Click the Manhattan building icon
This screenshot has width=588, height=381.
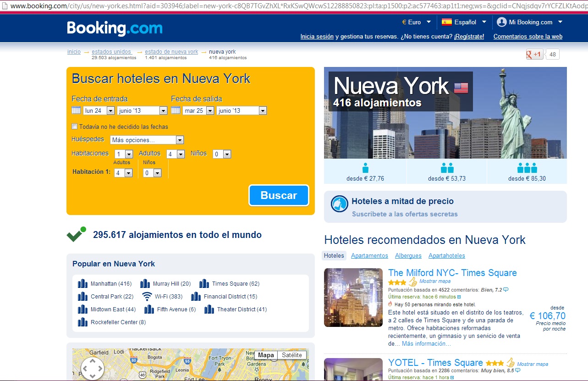click(x=82, y=284)
